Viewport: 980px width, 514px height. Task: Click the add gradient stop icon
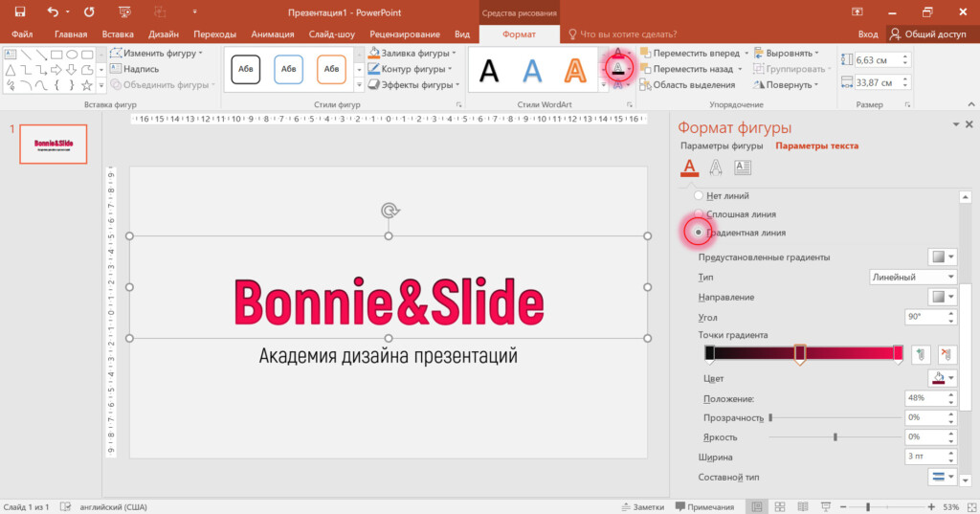click(921, 354)
